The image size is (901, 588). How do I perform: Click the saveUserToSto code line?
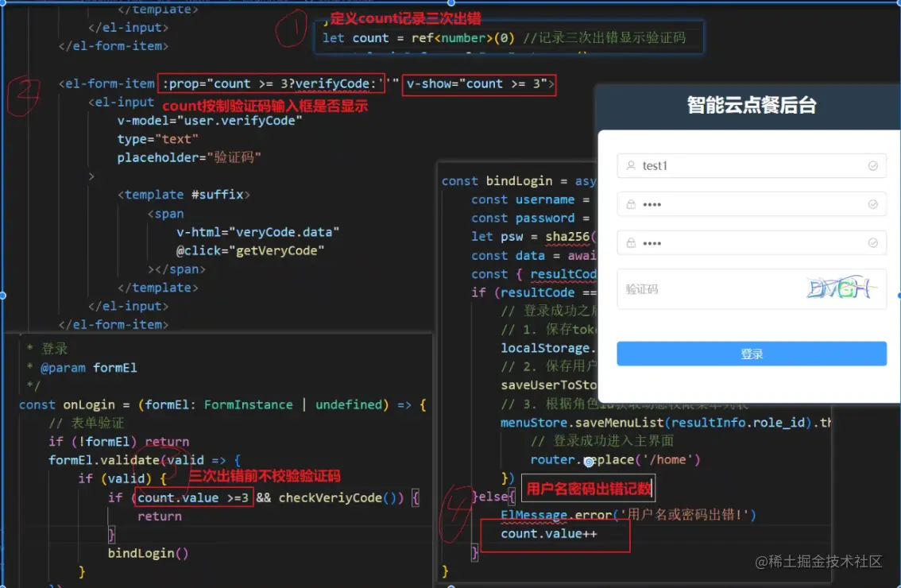[x=548, y=385]
